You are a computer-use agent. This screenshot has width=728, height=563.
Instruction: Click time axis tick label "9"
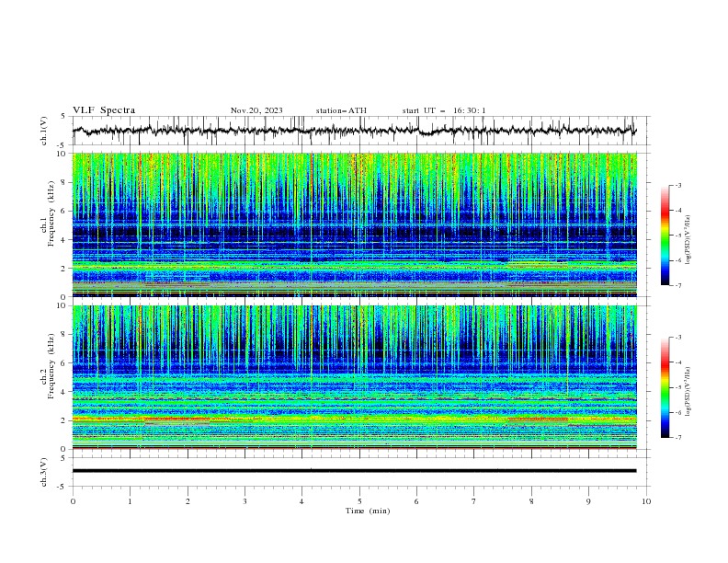pos(588,501)
